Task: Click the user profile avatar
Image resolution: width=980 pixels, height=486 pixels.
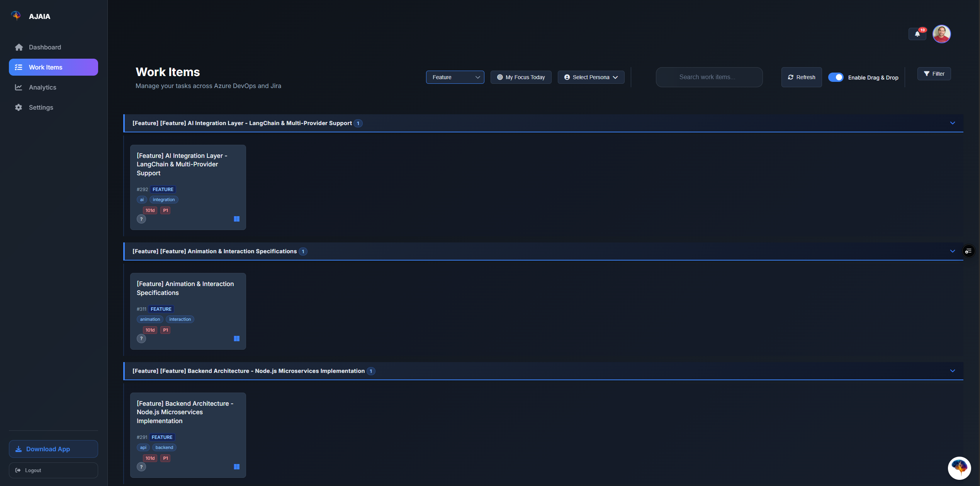Action: 941,34
